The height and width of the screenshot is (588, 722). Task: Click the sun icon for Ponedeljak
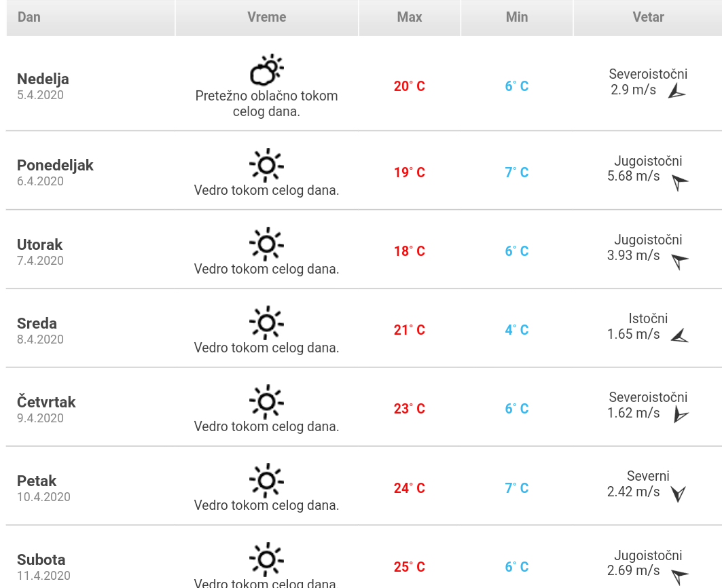click(x=266, y=165)
